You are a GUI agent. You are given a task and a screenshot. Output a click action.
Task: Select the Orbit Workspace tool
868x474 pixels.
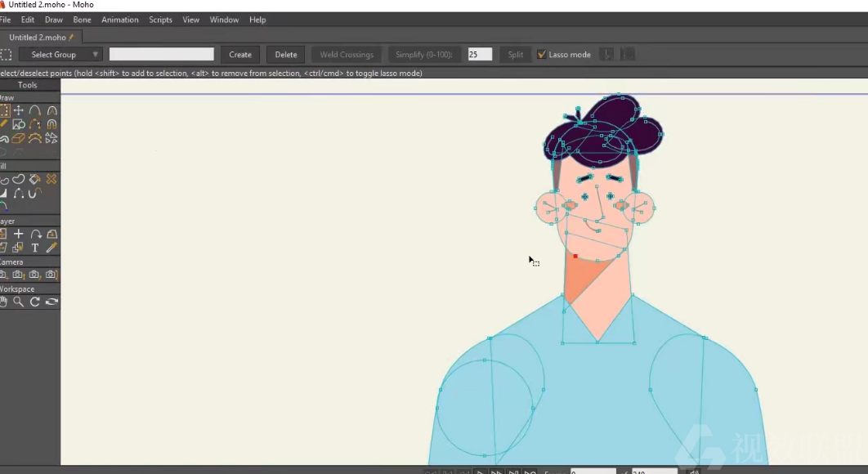[x=51, y=302]
